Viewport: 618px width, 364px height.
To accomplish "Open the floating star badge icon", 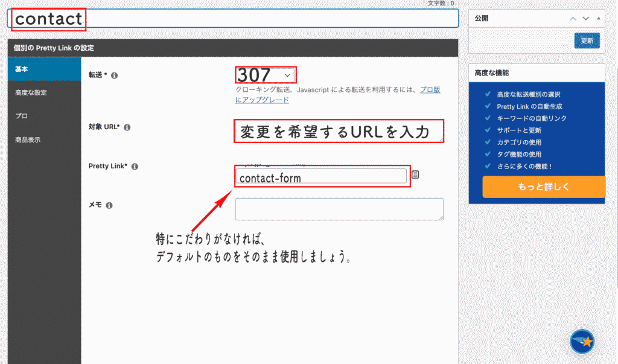I will (x=582, y=342).
